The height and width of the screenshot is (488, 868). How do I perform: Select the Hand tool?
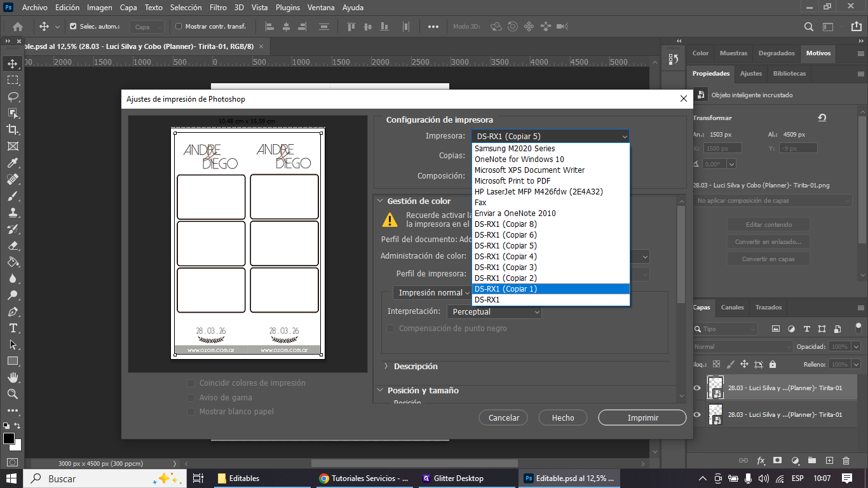click(x=12, y=377)
